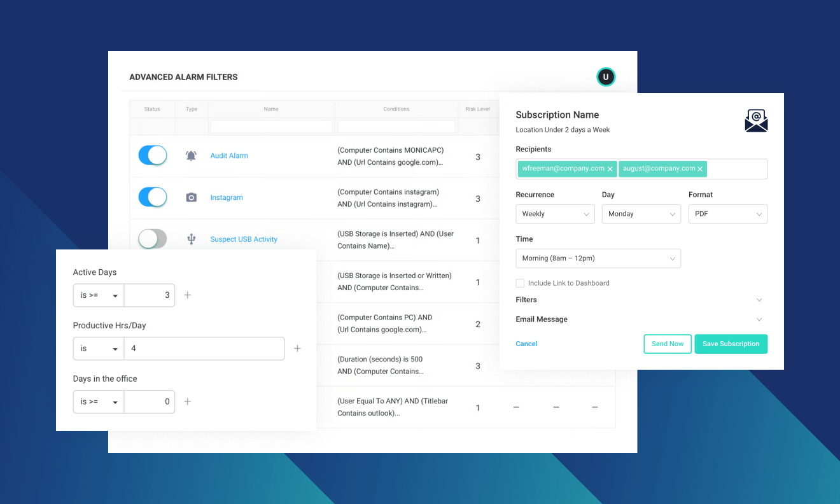Open the Time dropdown showing Morning
Viewport: 840px width, 504px height.
point(598,258)
